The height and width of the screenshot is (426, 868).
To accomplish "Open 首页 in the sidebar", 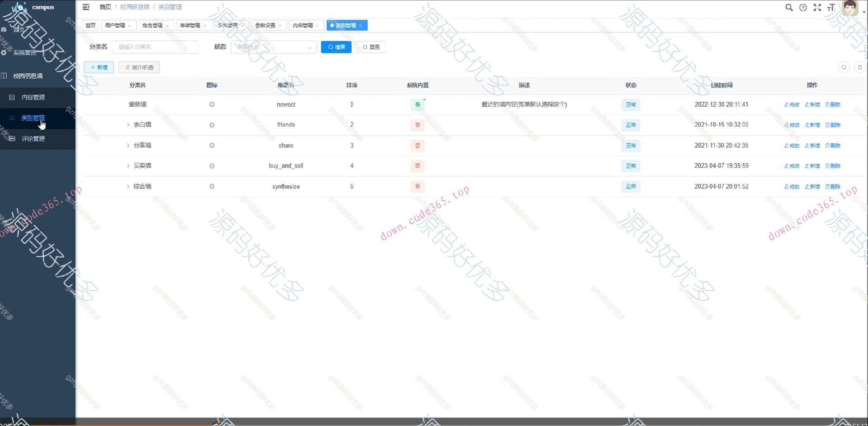I will pyautogui.click(x=38, y=29).
